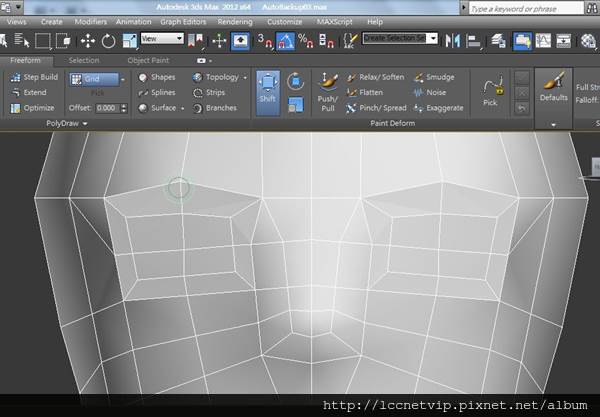
Task: Open the Quick Access toolbar dropdown arrow
Action: click(x=18, y=8)
